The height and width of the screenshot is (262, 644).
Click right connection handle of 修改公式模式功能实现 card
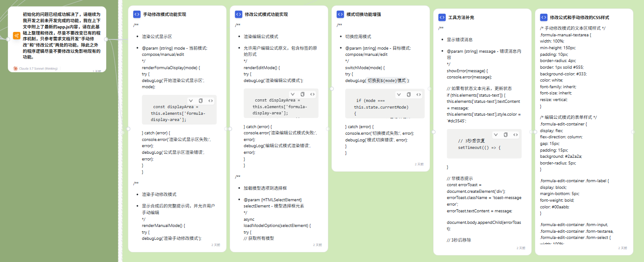tap(328, 129)
